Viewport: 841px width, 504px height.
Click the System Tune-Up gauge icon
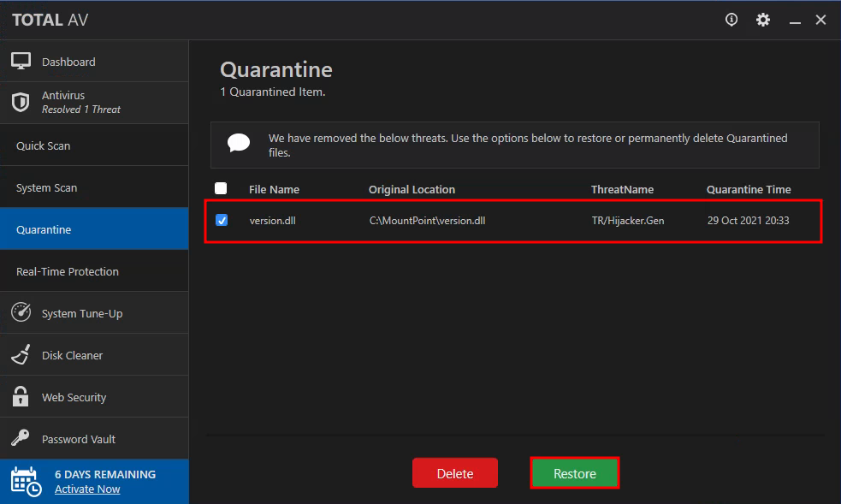click(x=21, y=312)
